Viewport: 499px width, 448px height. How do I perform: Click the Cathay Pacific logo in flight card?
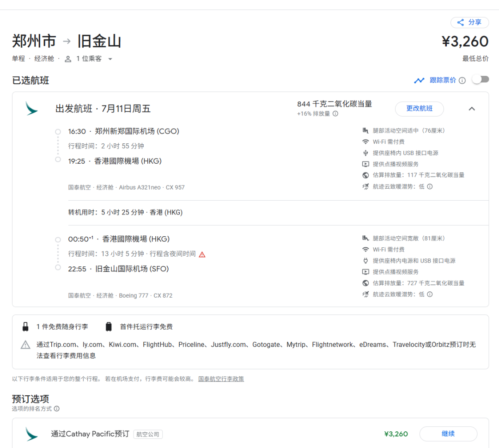tap(31, 109)
